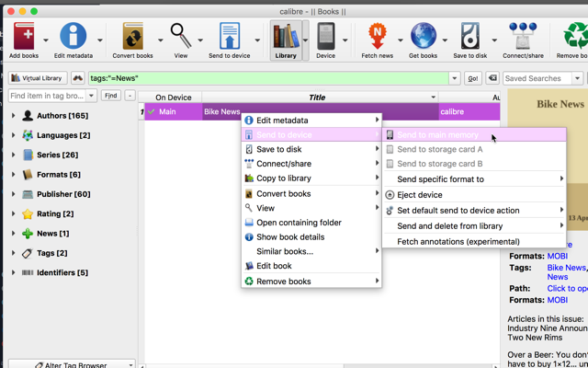Click the Fetch news toolbar icon
Image resolution: width=588 pixels, height=368 pixels.
[x=378, y=37]
